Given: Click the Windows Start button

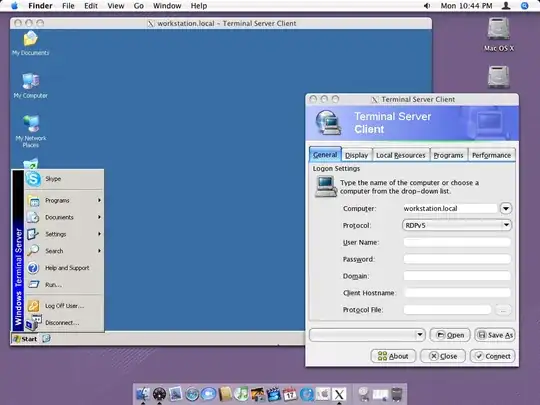Looking at the screenshot, I should point(25,339).
